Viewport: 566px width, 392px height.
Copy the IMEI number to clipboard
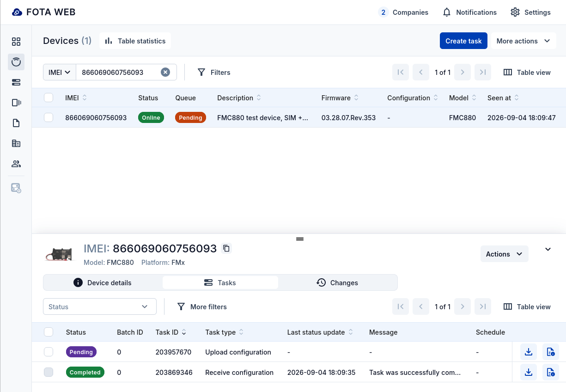(x=226, y=248)
